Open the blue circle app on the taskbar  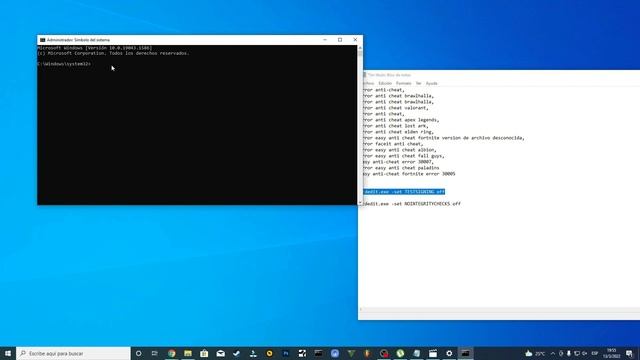click(x=335, y=353)
